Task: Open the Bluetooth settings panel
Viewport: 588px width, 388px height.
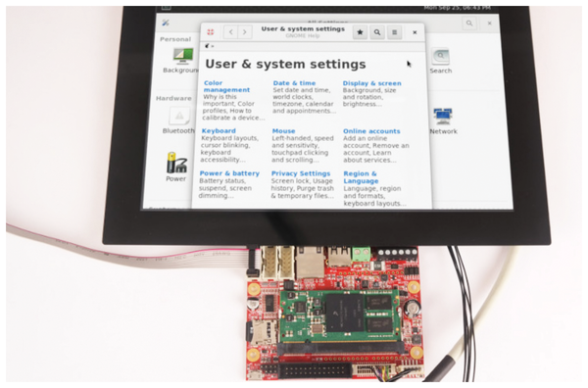Action: (x=179, y=117)
